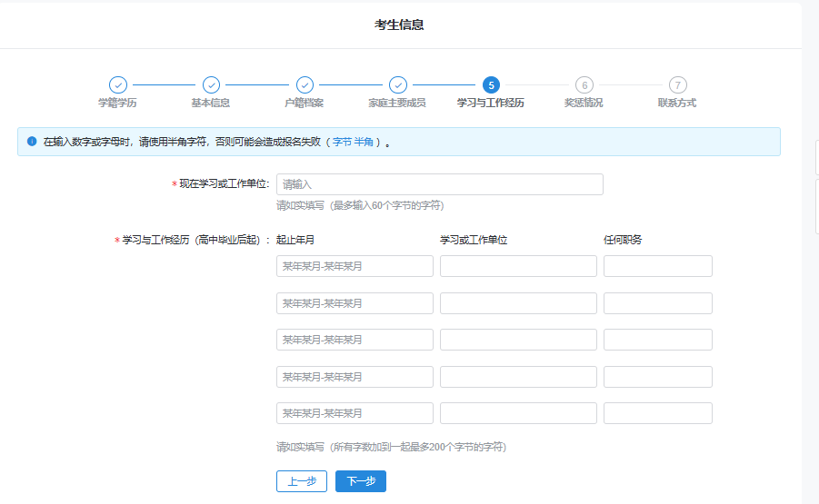Click fourth row 起止年月 date field
This screenshot has height=504, width=819.
point(355,377)
